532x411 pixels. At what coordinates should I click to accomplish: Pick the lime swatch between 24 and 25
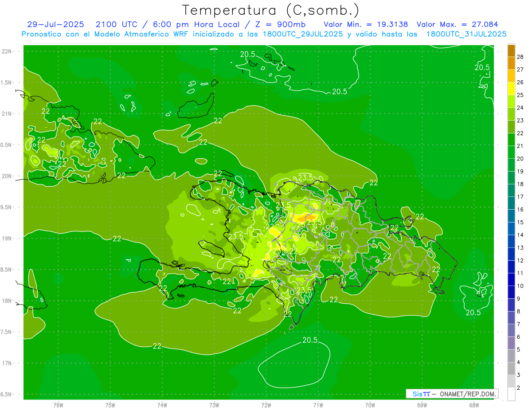(x=511, y=101)
